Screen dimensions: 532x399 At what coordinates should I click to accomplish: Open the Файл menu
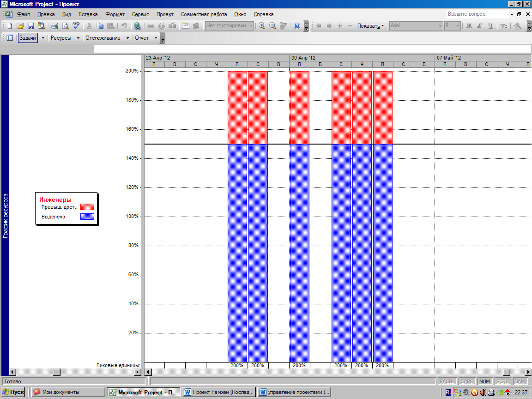click(24, 14)
